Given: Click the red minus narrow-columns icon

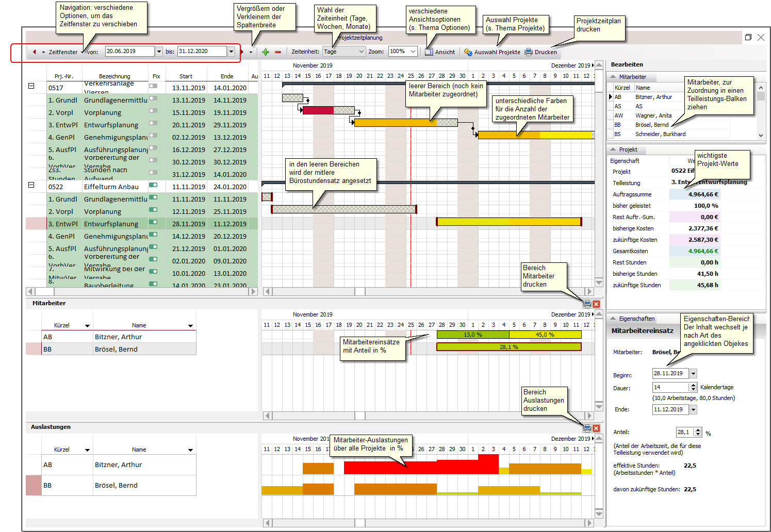Looking at the screenshot, I should point(278,52).
